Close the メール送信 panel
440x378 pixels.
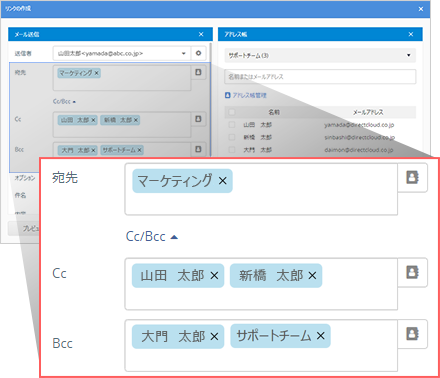(201, 34)
